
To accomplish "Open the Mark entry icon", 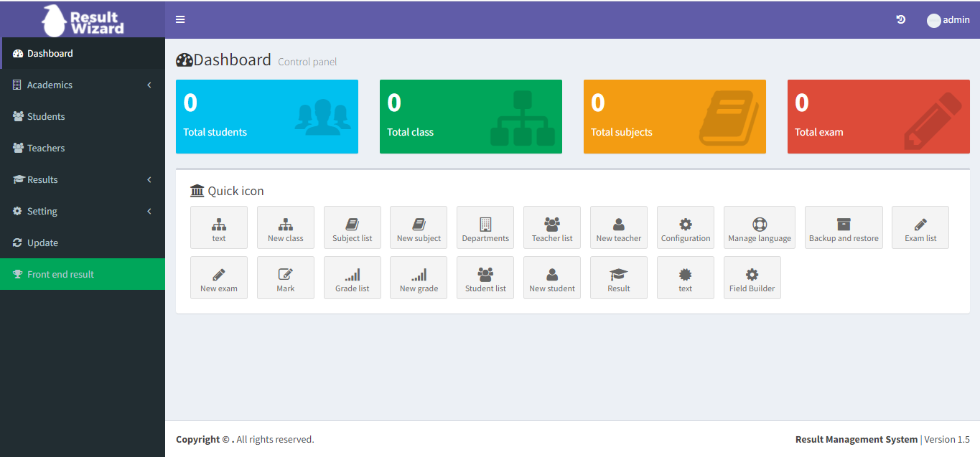I will (285, 278).
